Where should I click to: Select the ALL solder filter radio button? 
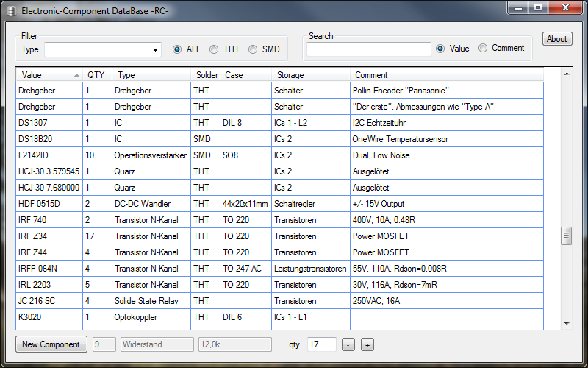coord(177,49)
